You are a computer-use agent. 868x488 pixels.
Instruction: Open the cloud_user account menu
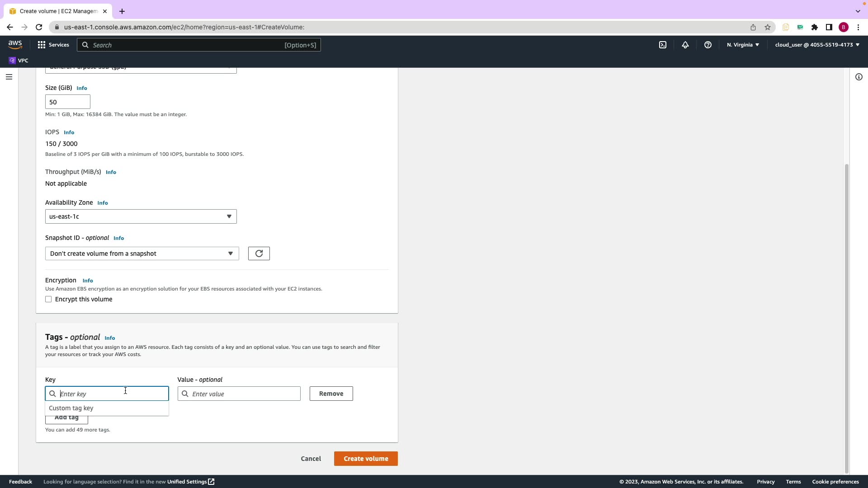tap(816, 45)
